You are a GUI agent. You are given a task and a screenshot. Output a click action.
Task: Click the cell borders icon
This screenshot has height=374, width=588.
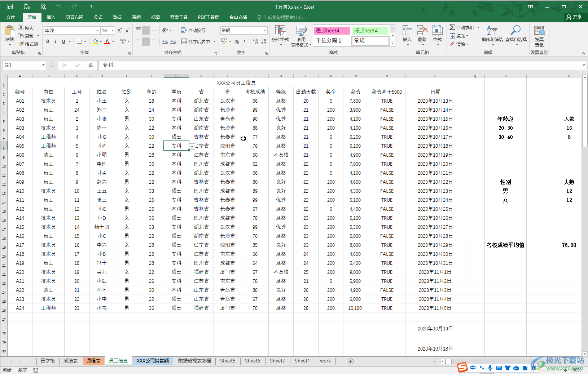click(x=79, y=41)
